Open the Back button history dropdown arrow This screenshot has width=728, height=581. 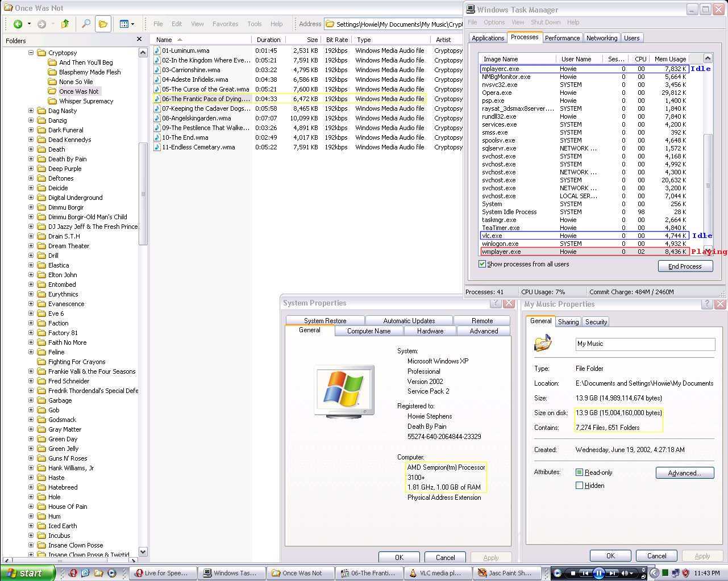coord(29,24)
